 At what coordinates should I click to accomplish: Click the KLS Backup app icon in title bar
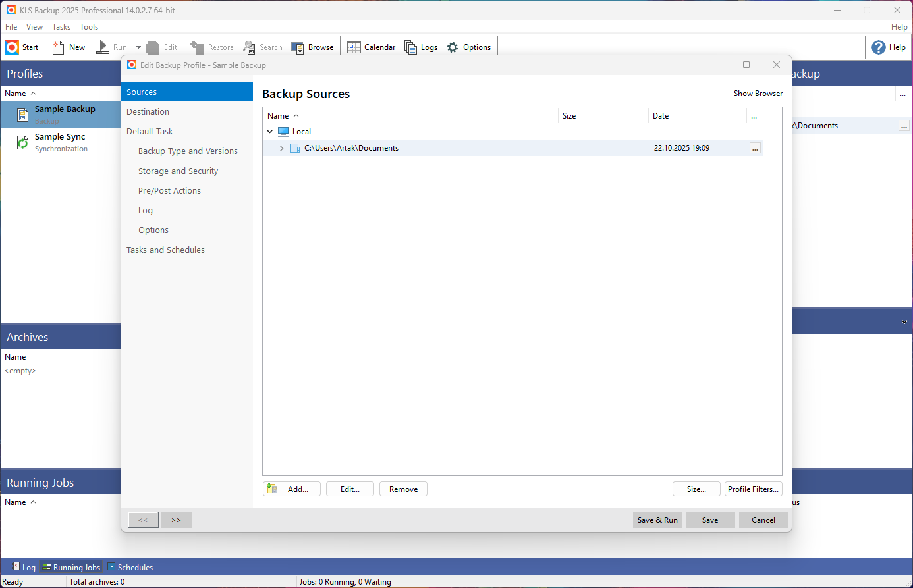pyautogui.click(x=11, y=10)
